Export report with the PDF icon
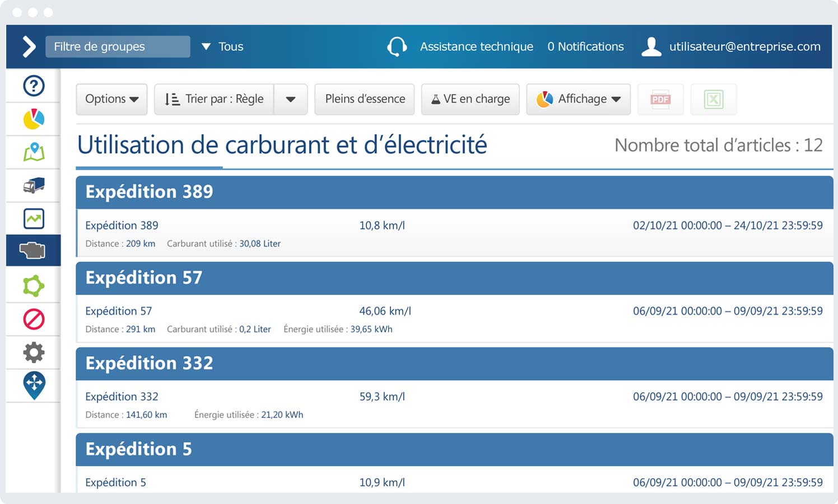 coord(660,100)
